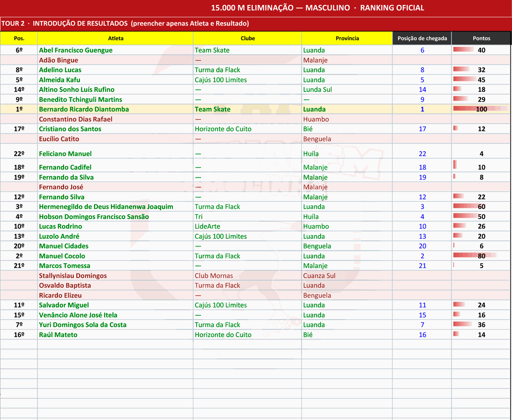
Task: Select province cell 'Lunda Sul'
Action: (347, 89)
